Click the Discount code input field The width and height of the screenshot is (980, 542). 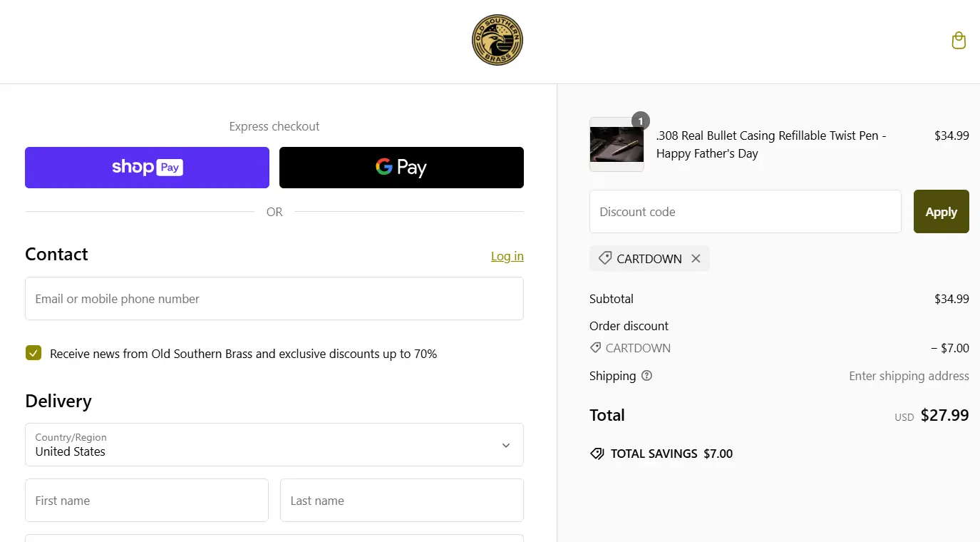745,212
